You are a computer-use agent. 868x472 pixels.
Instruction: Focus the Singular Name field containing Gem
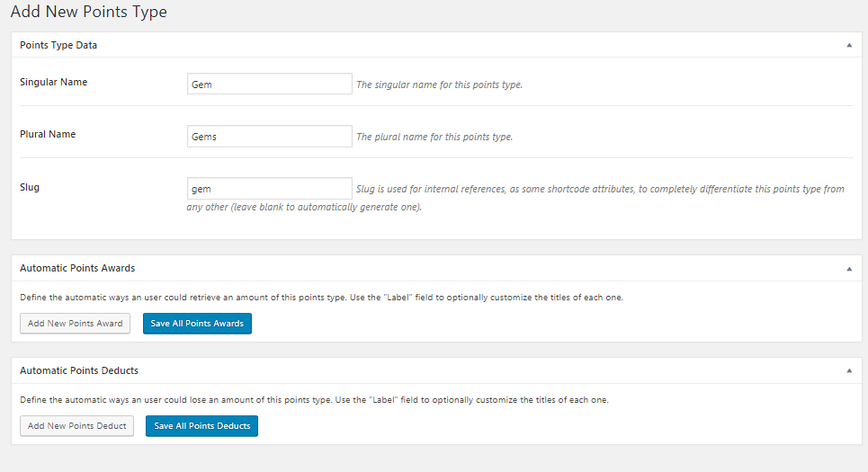(x=270, y=85)
